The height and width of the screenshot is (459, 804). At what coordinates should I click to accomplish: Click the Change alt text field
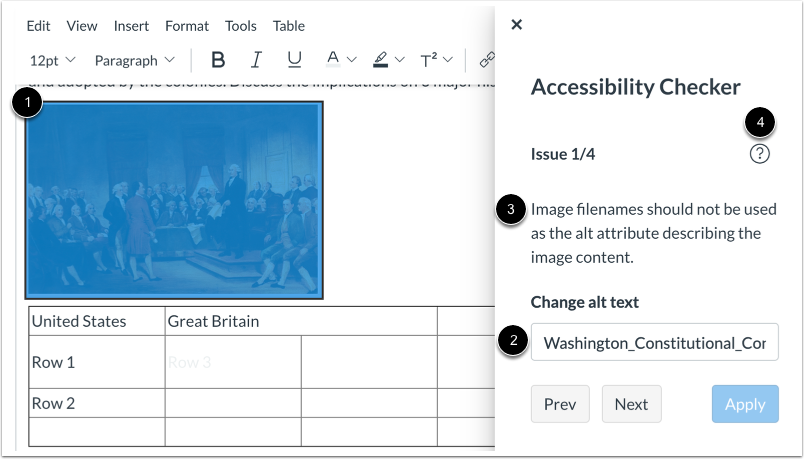tap(654, 342)
